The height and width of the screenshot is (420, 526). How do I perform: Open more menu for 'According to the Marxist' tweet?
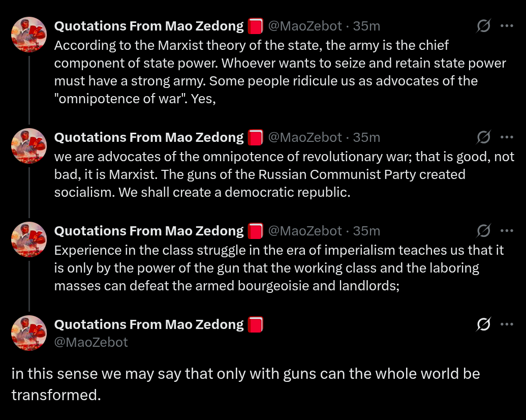pyautogui.click(x=507, y=26)
